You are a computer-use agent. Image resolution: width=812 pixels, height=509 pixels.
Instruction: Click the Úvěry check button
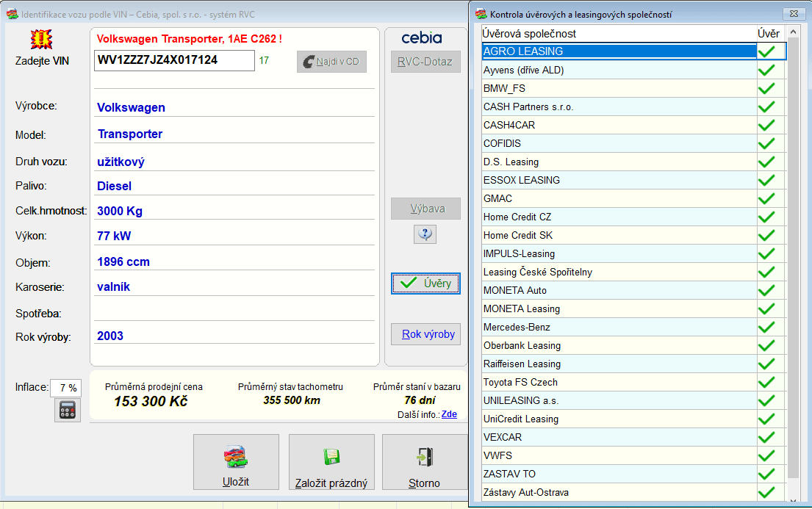[x=425, y=284]
